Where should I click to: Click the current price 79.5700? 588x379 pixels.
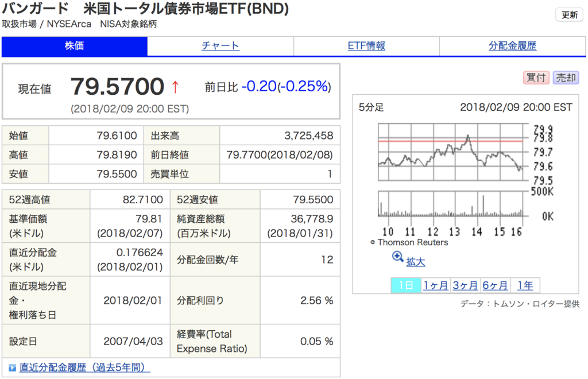[117, 87]
